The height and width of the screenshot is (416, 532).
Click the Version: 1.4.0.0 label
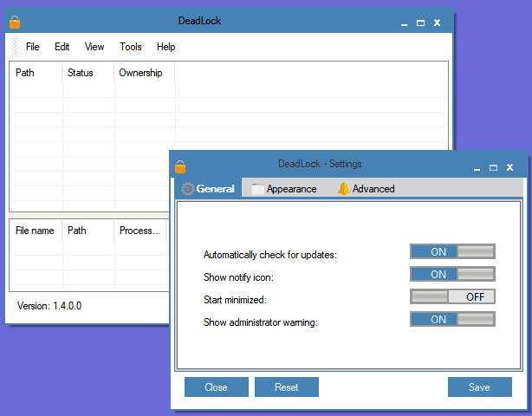click(49, 306)
